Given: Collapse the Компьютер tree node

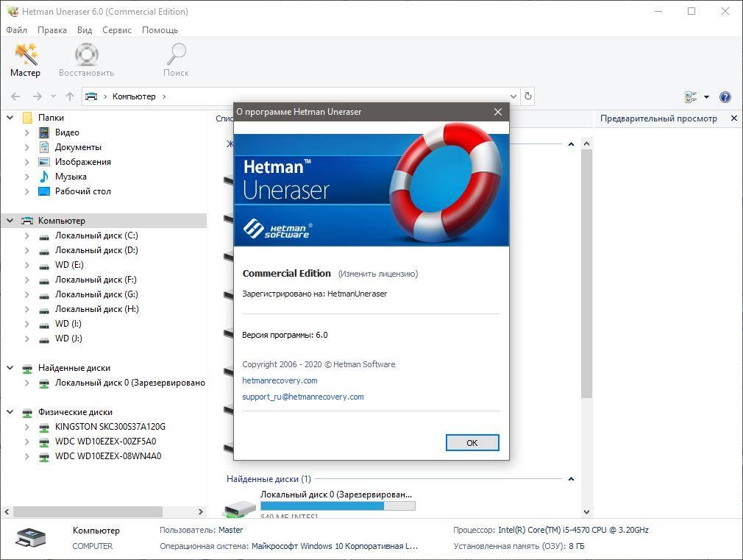Looking at the screenshot, I should pos(10,221).
